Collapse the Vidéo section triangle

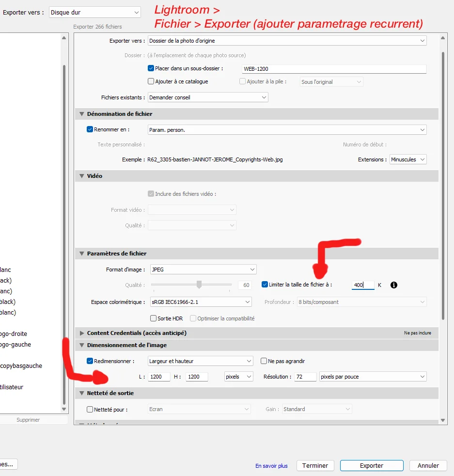[x=81, y=176]
